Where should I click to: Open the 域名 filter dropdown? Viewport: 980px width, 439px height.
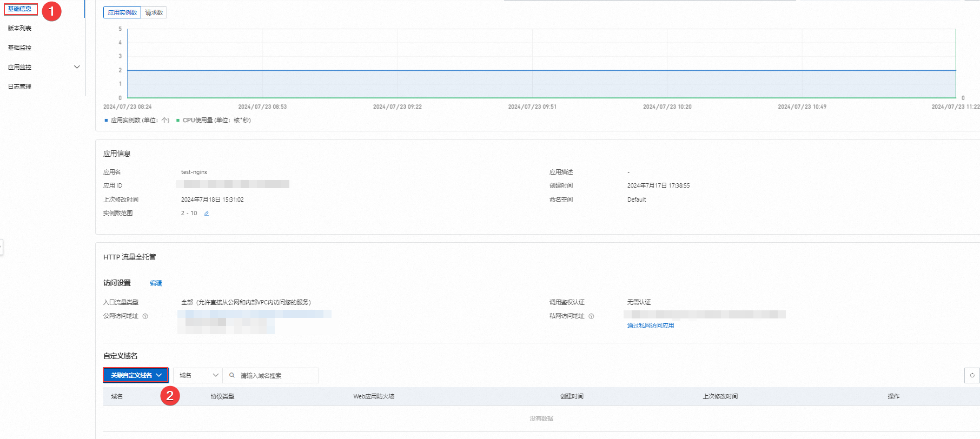(x=198, y=375)
